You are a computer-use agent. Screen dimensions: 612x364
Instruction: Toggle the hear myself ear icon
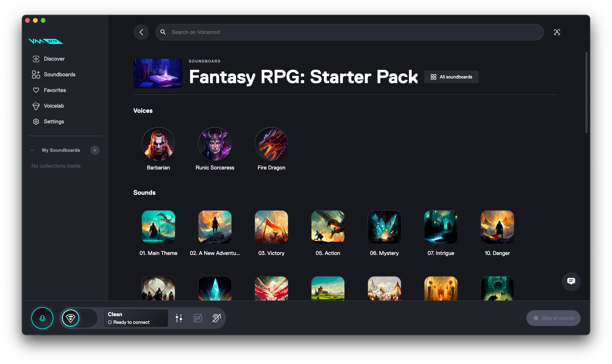pyautogui.click(x=216, y=318)
